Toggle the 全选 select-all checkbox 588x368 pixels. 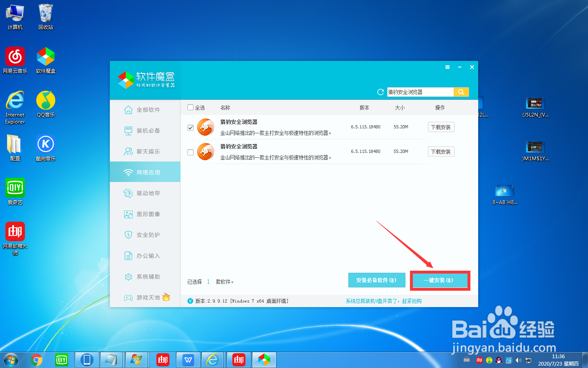click(190, 108)
